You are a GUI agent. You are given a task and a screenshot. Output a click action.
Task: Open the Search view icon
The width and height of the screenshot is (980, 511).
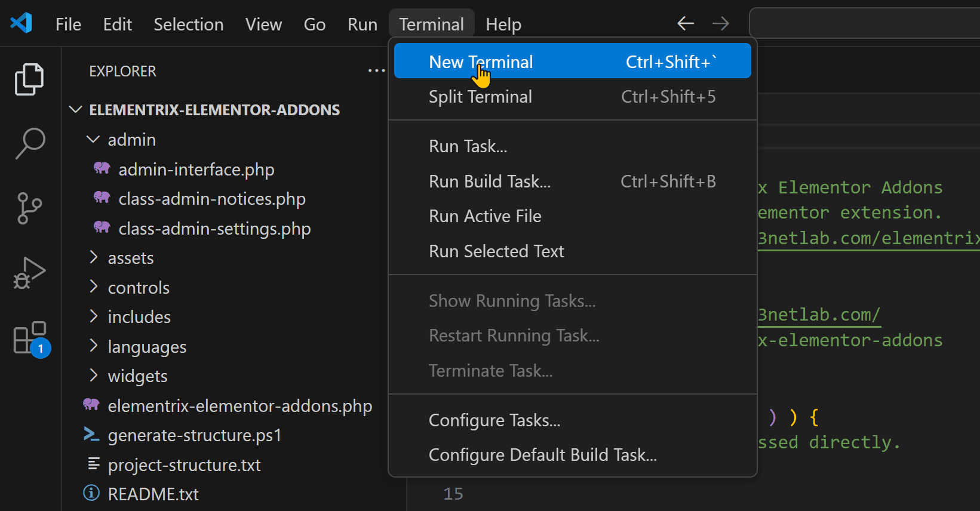(x=29, y=143)
